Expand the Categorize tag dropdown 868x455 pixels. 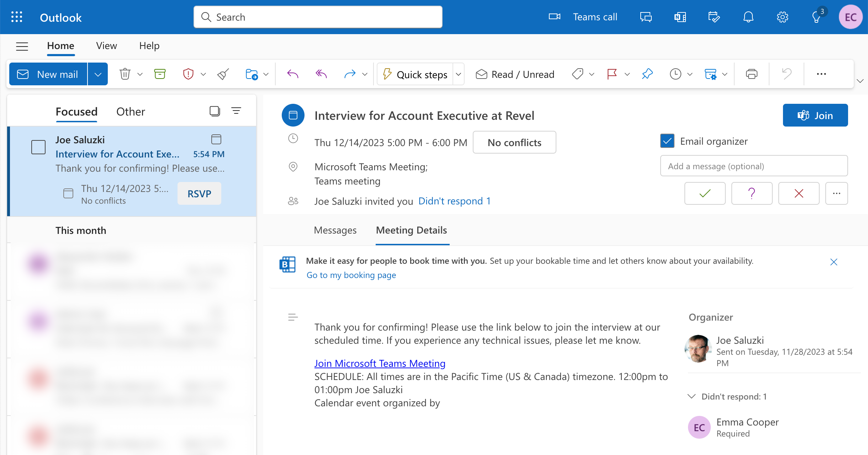click(x=592, y=74)
